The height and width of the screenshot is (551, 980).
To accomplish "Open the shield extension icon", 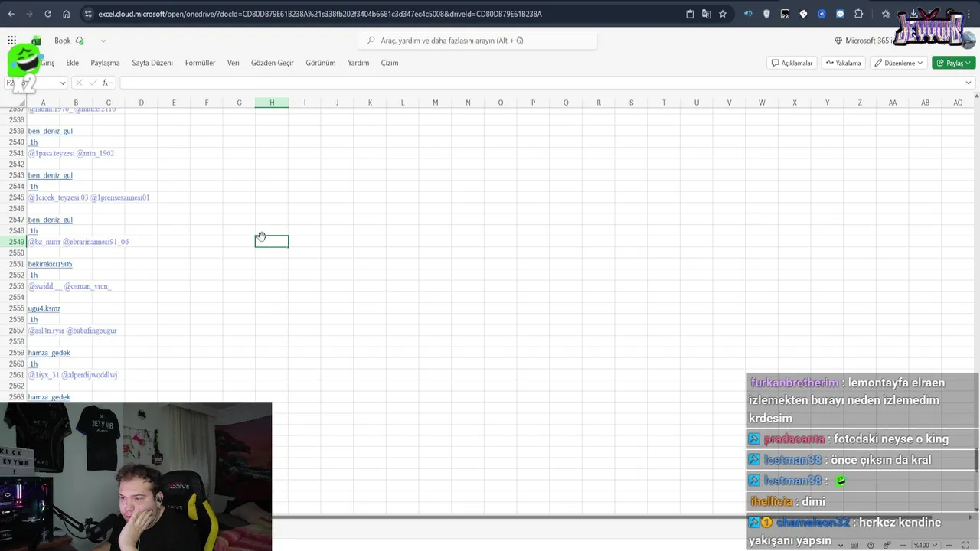I will click(767, 14).
